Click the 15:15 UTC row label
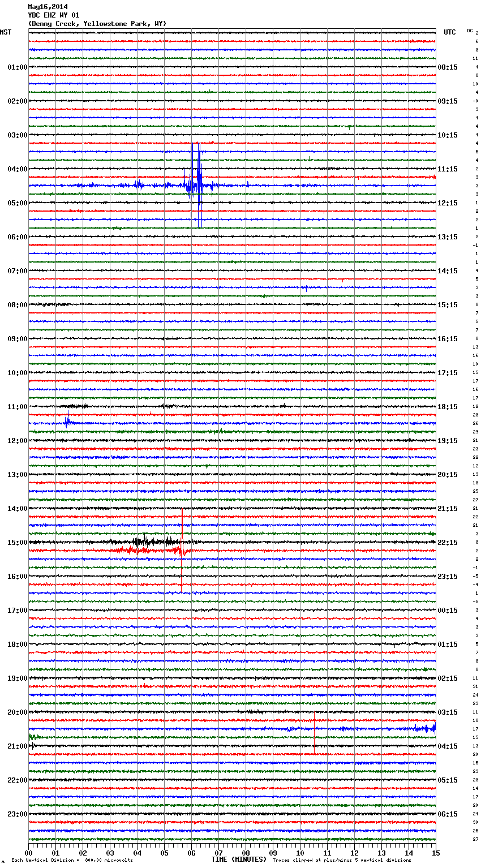This screenshot has height=868, width=481. [448, 304]
